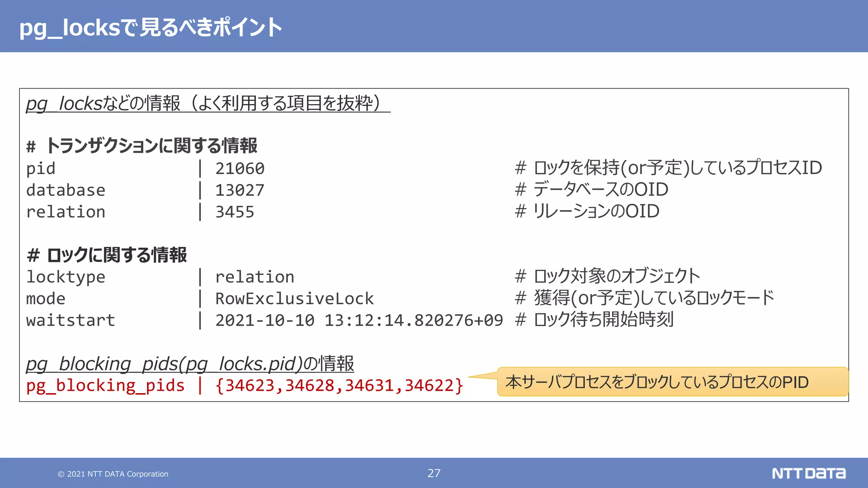Select the database value 13027
This screenshot has height=488, width=868.
[240, 190]
